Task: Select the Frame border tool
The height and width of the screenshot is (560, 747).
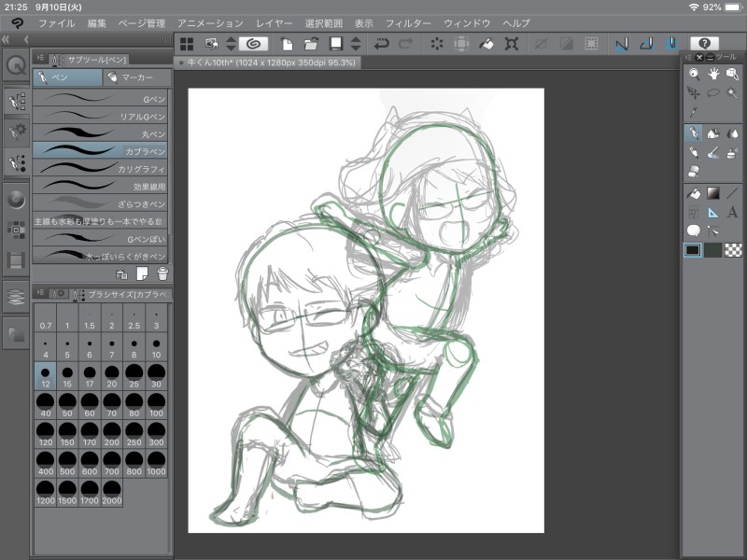Action: (694, 212)
